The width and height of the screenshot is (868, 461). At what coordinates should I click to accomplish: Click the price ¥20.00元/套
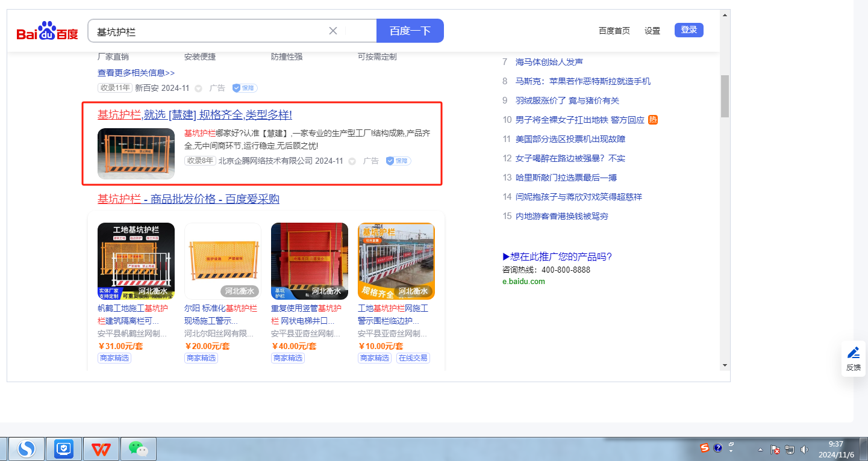[207, 346]
